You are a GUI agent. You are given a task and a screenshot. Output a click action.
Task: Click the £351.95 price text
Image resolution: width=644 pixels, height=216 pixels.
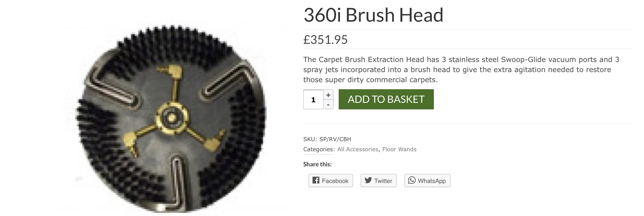click(x=325, y=40)
